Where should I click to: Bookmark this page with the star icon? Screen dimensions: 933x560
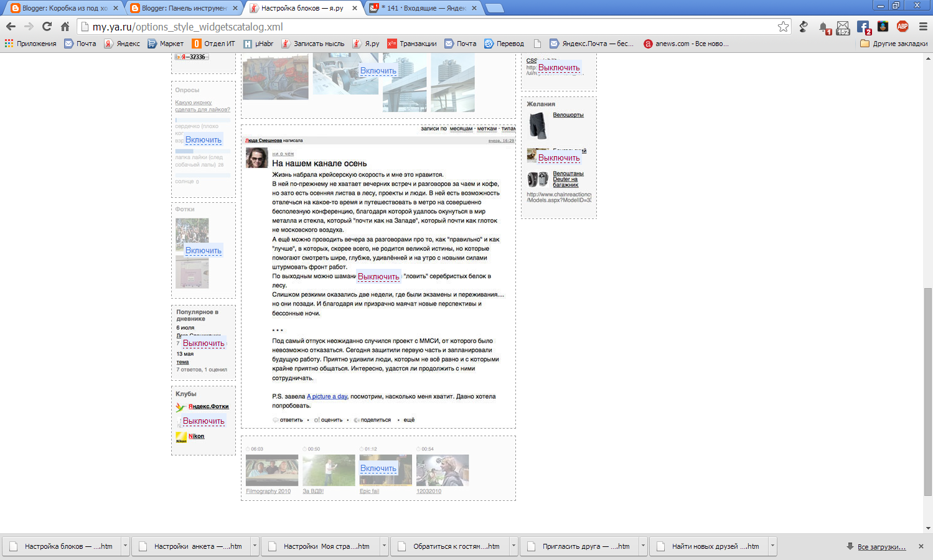[783, 26]
